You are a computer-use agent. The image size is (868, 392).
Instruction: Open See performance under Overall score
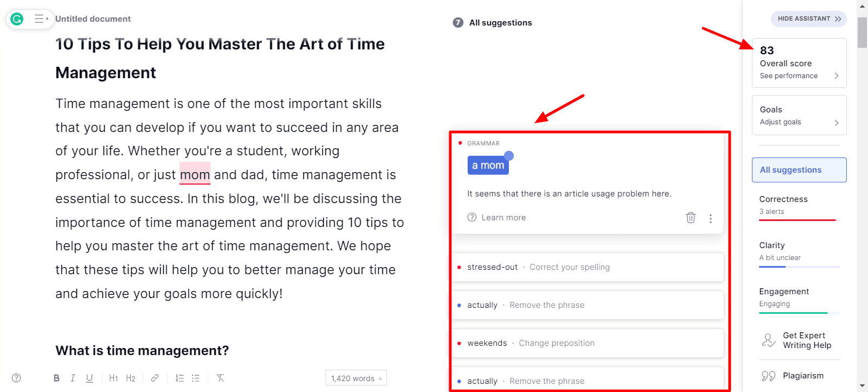click(x=799, y=76)
